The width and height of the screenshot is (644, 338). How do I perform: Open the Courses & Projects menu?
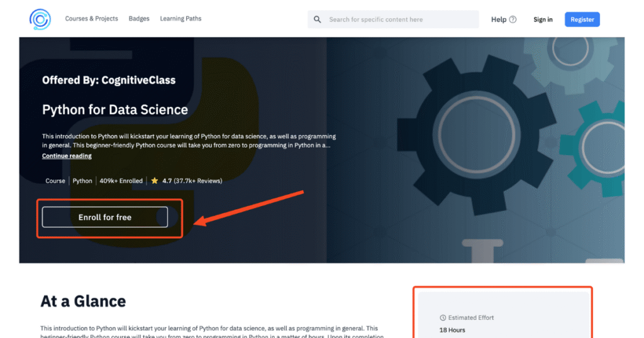coord(91,19)
